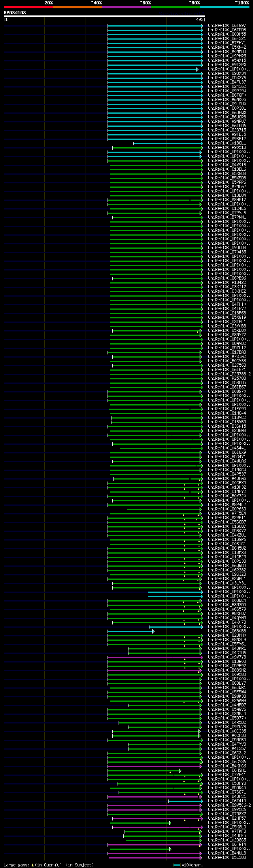
Task: Choose hit UniRef100_Q9LSU0
Action: 227,104
